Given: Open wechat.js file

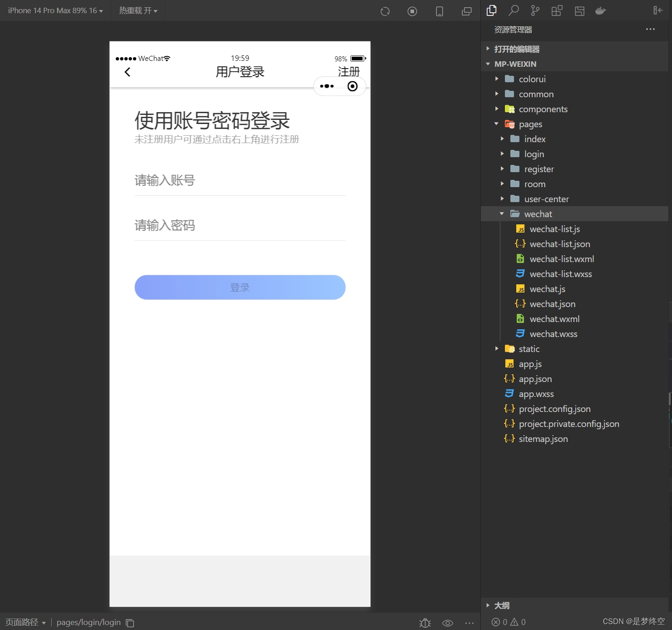Looking at the screenshot, I should [x=574, y=289].
